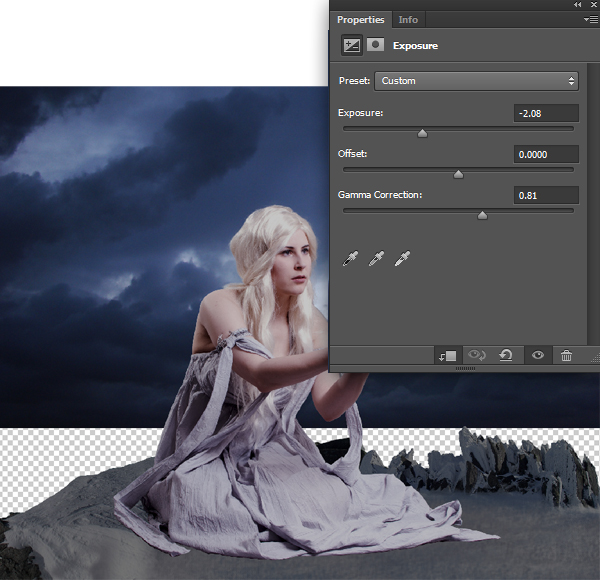The image size is (600, 580).
Task: Reset adjustment to defaults
Action: [507, 356]
